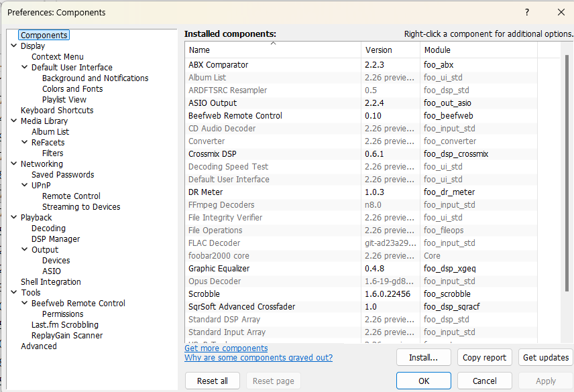Image resolution: width=574 pixels, height=392 pixels.
Task: Select the File Integrity Verifier row
Action: (x=361, y=218)
